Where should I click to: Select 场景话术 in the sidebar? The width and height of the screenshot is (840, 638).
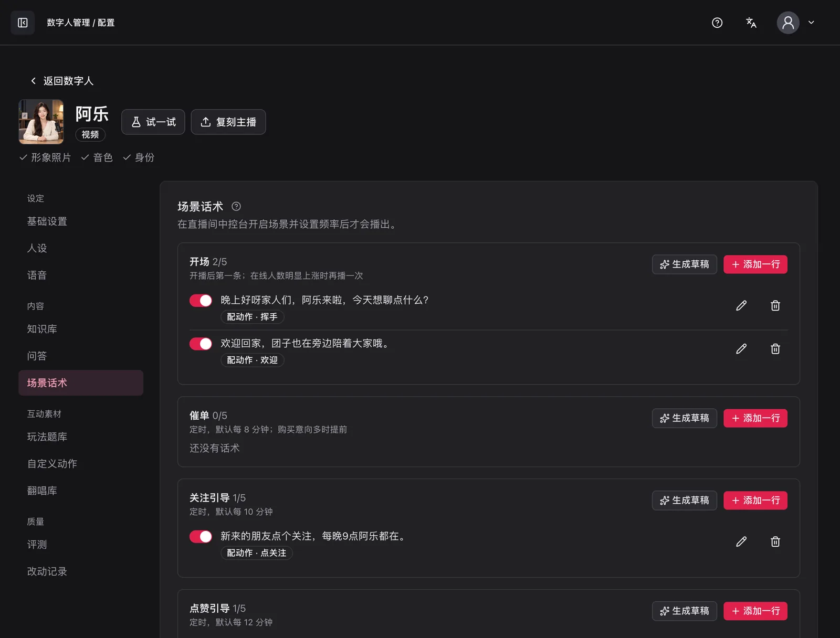[81, 383]
